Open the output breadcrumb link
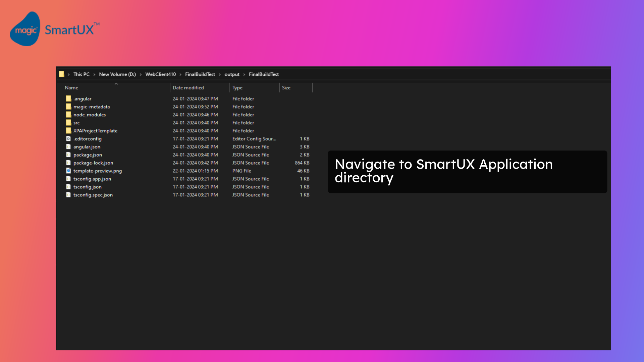This screenshot has width=644, height=362. [x=232, y=74]
